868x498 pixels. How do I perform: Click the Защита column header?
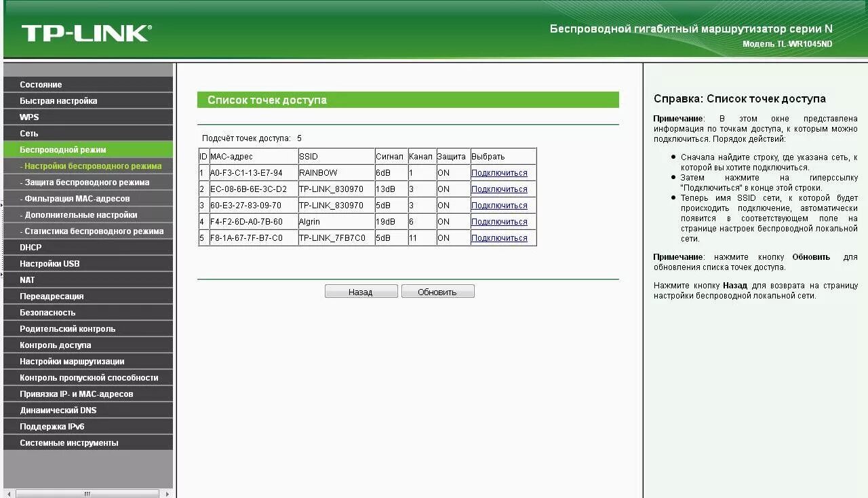[x=452, y=157]
